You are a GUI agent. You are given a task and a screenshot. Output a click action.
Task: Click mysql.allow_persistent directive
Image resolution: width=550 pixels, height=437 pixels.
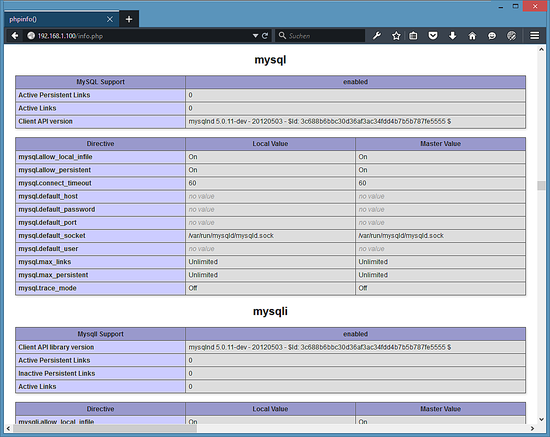click(x=55, y=170)
